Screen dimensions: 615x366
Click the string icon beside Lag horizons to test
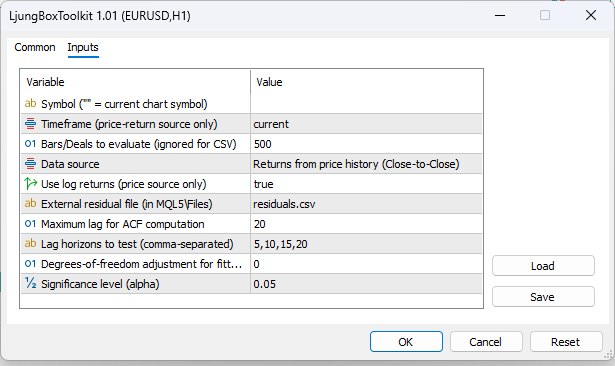tap(30, 244)
